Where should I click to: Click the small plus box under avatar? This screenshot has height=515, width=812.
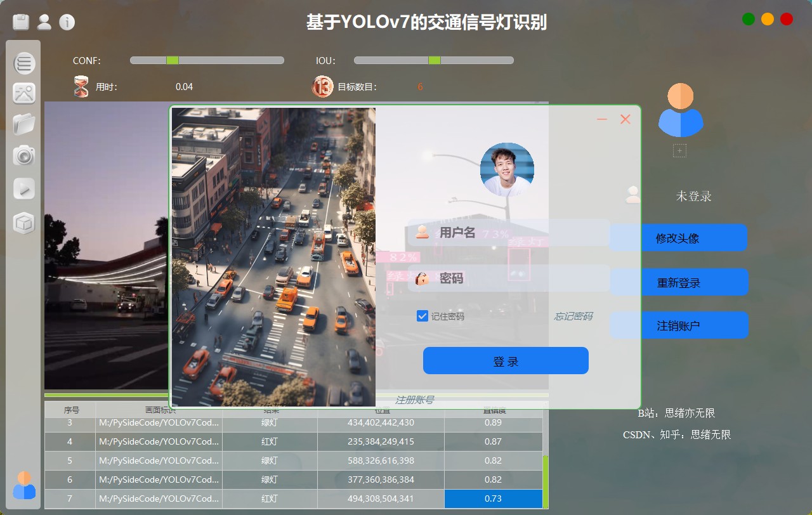(679, 151)
